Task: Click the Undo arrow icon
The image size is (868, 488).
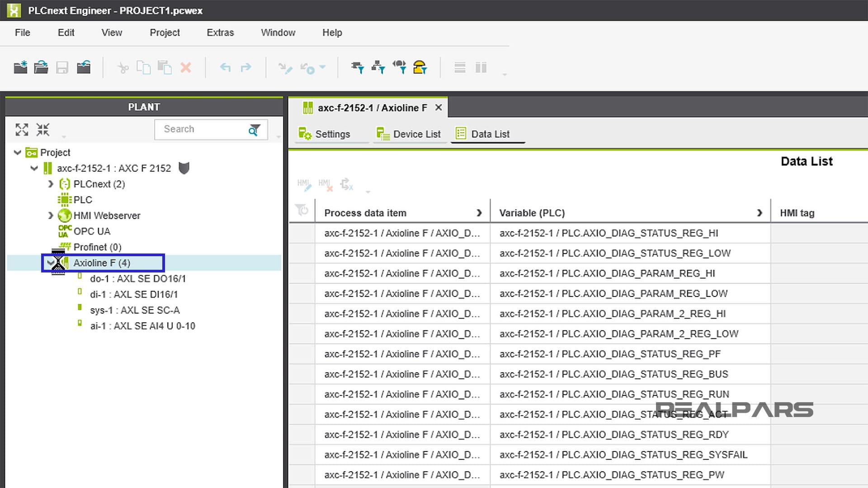Action: [x=225, y=68]
